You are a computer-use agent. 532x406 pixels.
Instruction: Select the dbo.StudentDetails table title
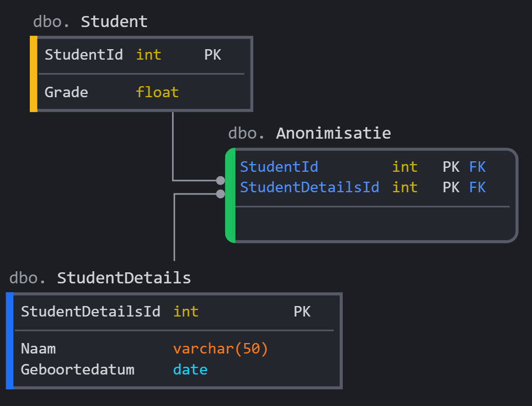pos(100,278)
